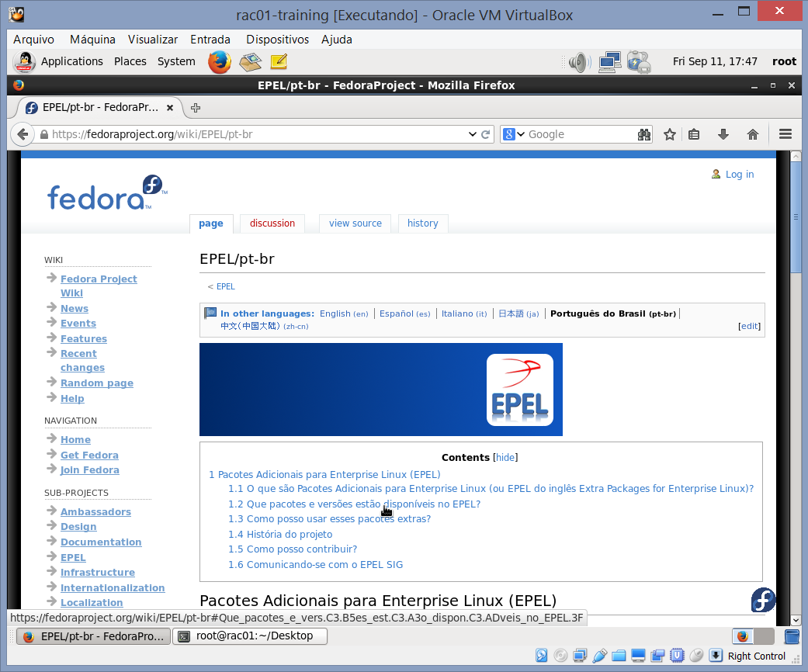This screenshot has height=672, width=808.
Task: Click the page vertical scrollbar thumb
Action: tap(796, 217)
